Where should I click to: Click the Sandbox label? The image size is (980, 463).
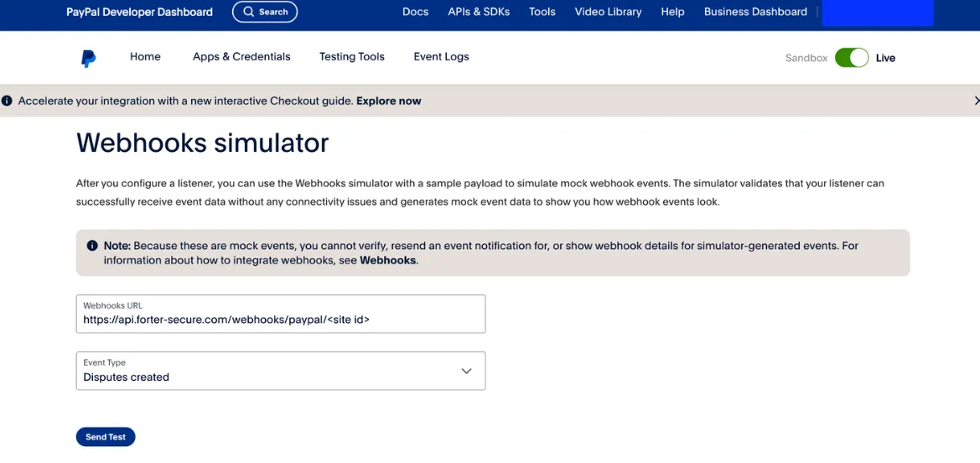[x=806, y=58]
